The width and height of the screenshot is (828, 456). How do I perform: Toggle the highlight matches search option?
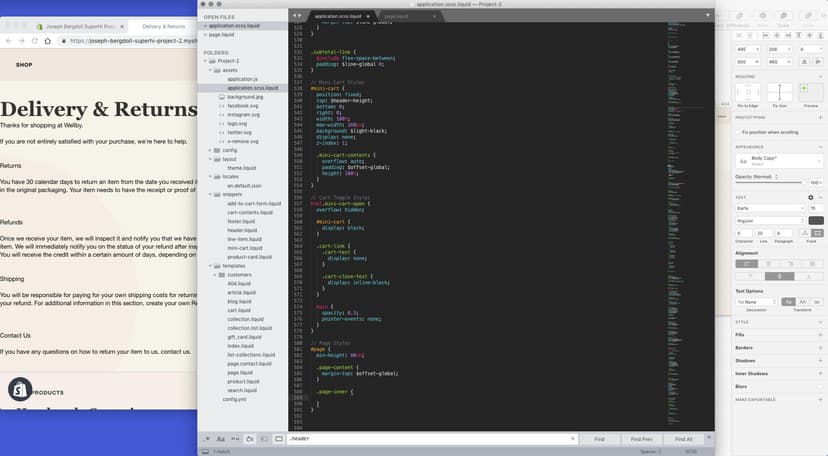click(x=279, y=439)
